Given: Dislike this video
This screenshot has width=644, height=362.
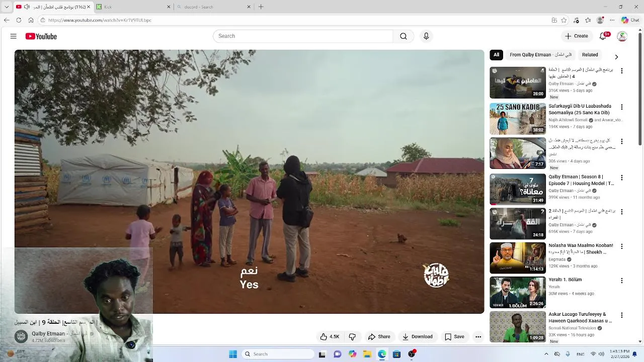Looking at the screenshot, I should coord(352,337).
